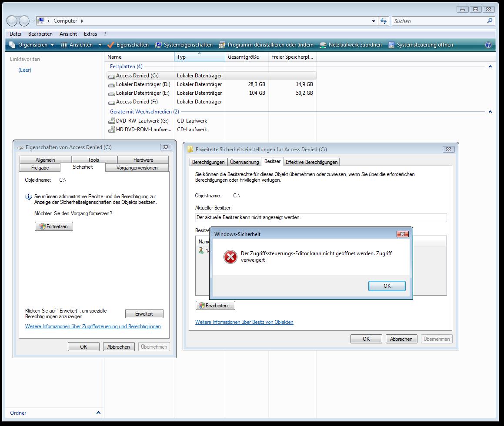Viewport: 504px width, 426px height.
Task: Click Organisieren in the toolbar
Action: pyautogui.click(x=31, y=45)
